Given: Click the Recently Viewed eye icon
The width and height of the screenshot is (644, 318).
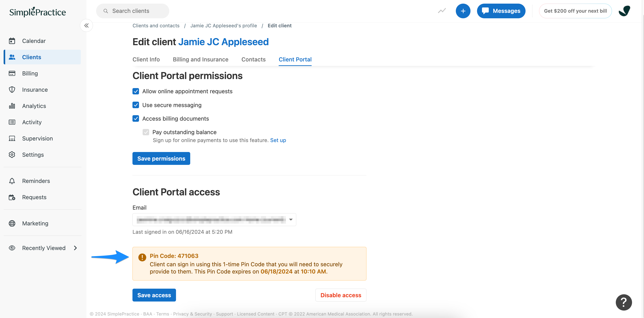Looking at the screenshot, I should tap(12, 248).
